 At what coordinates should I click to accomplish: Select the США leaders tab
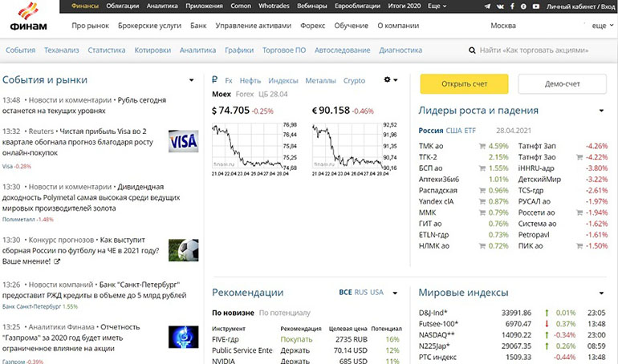(453, 131)
